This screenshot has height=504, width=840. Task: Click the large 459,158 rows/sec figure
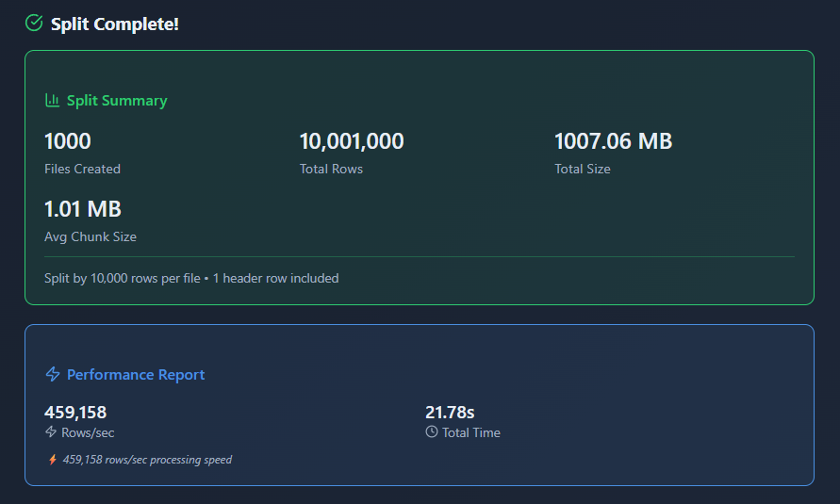coord(75,413)
